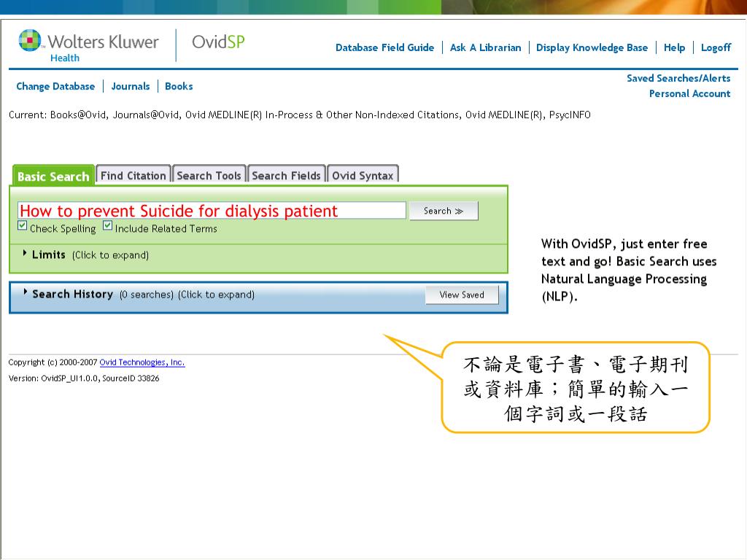This screenshot has height=560, width=747.
Task: Open the Journals link
Action: click(x=131, y=86)
